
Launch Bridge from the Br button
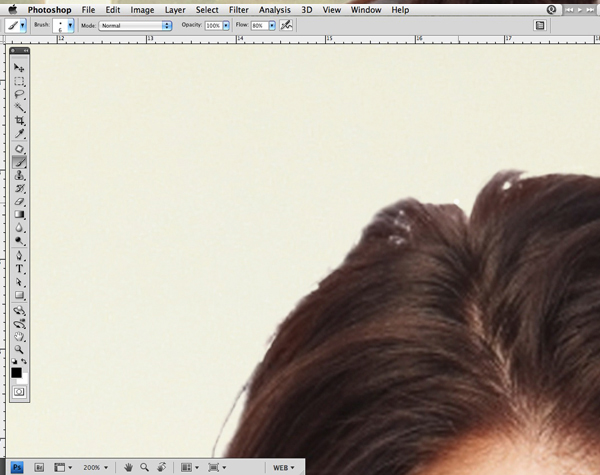pos(39,467)
